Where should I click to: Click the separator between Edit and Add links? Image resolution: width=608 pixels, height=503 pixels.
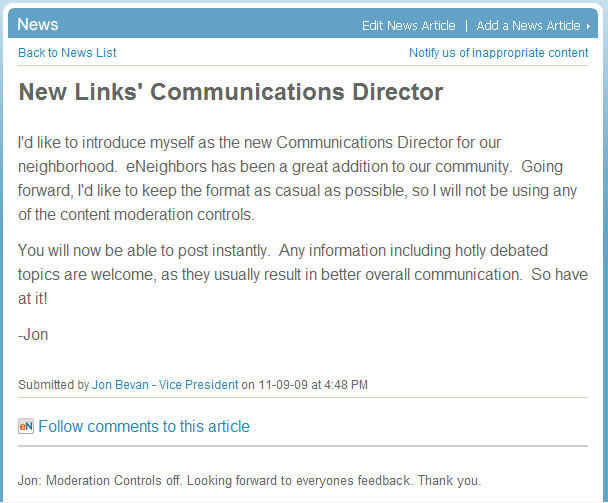(x=466, y=26)
